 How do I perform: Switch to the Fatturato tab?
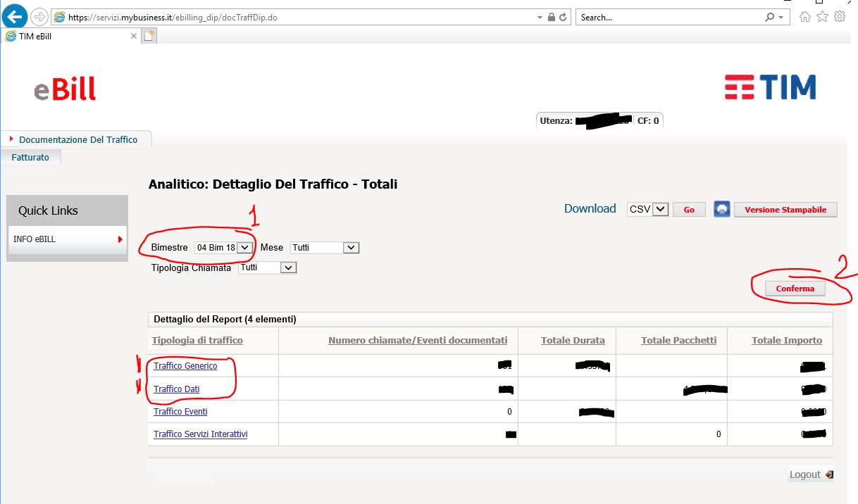(x=30, y=158)
